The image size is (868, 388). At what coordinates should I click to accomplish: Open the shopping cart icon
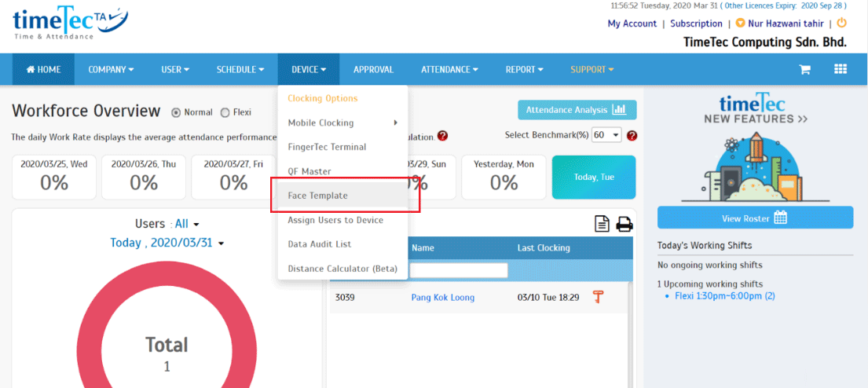pyautogui.click(x=804, y=70)
